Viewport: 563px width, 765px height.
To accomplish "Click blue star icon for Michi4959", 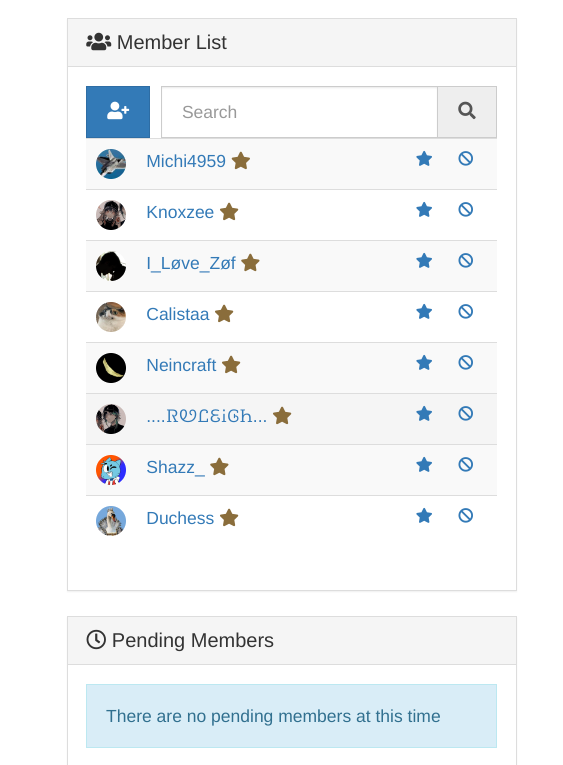I will coord(424,159).
